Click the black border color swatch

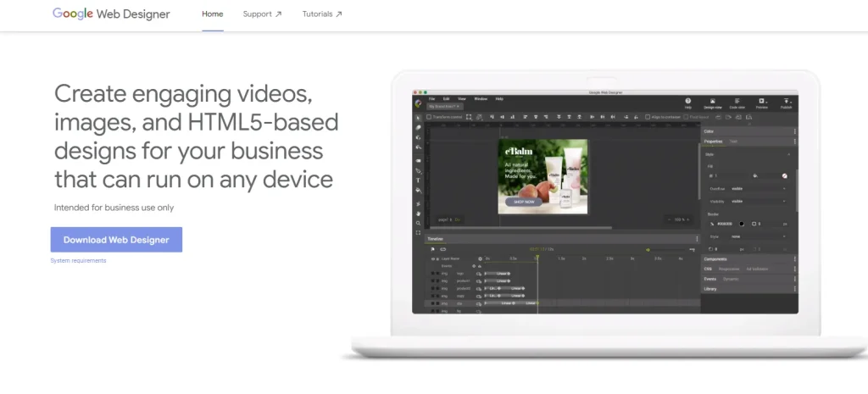pos(741,224)
